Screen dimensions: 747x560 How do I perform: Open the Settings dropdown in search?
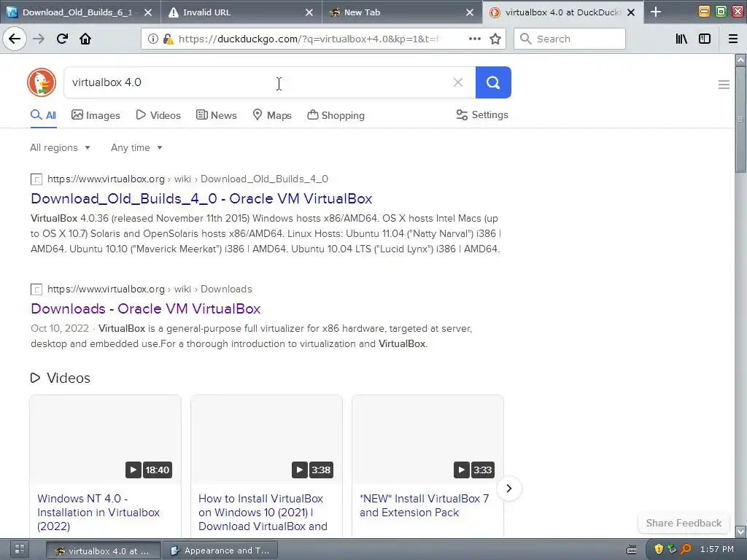click(x=482, y=114)
